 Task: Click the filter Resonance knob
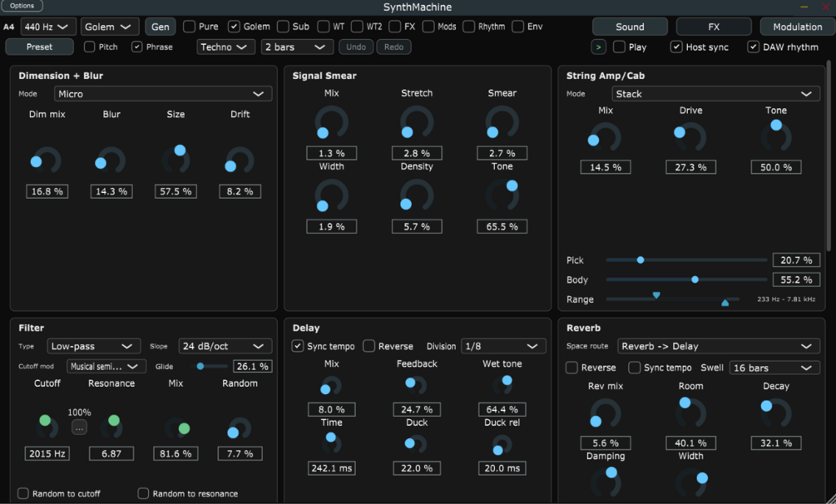(111, 427)
